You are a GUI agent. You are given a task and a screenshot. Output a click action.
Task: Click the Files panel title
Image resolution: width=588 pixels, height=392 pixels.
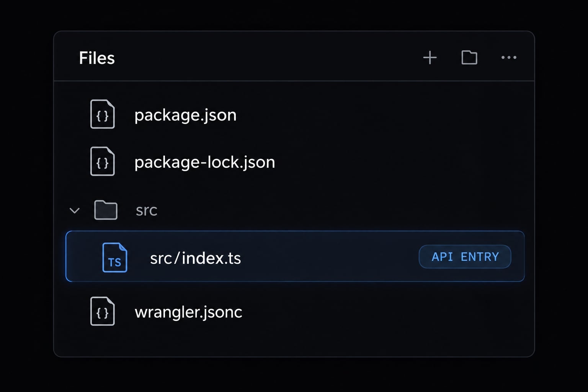point(97,58)
